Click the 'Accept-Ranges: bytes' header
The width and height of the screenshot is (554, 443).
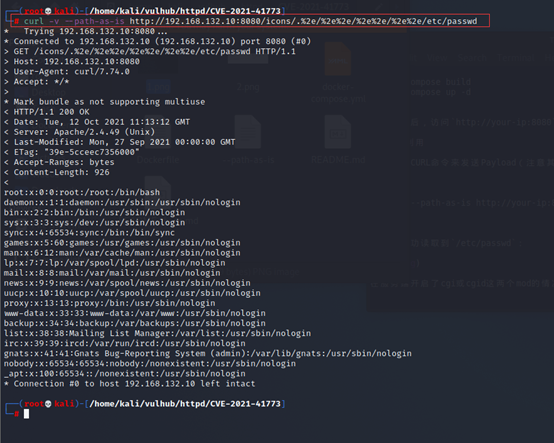click(x=59, y=162)
